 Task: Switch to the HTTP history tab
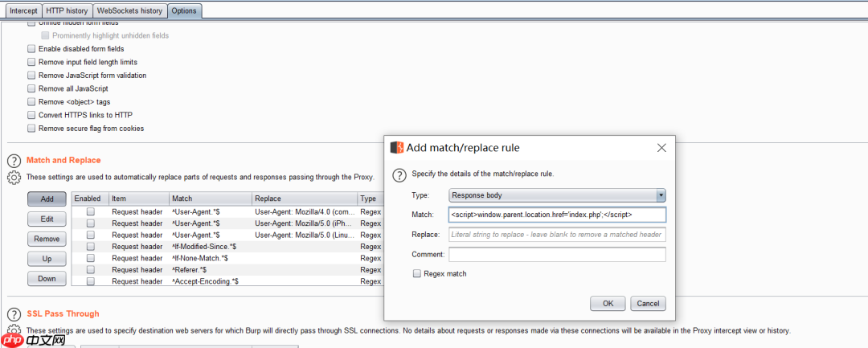[x=67, y=10]
